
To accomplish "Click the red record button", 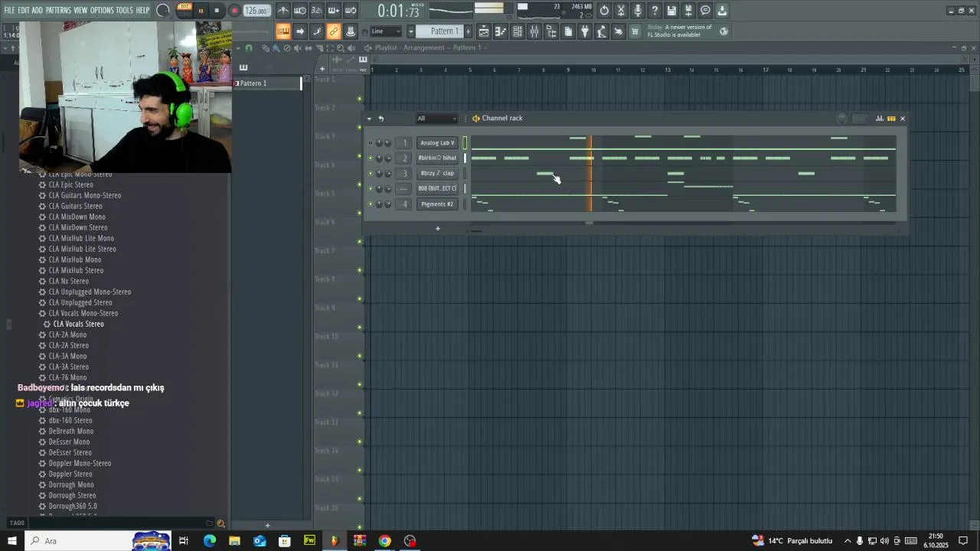I will click(x=234, y=11).
